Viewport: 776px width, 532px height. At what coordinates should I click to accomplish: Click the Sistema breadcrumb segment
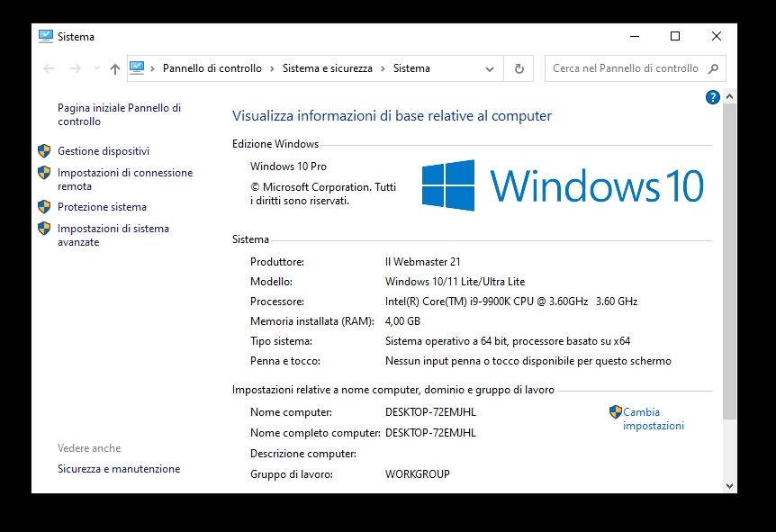[411, 68]
